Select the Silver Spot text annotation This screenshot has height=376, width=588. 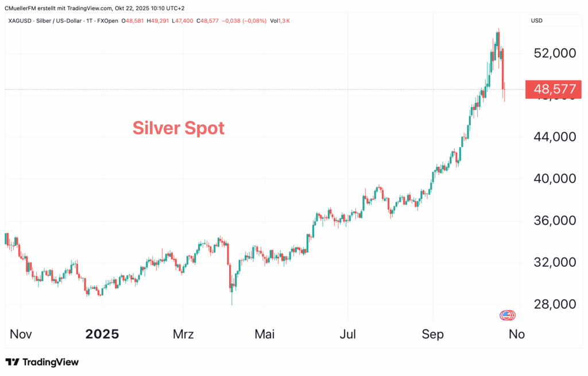179,128
